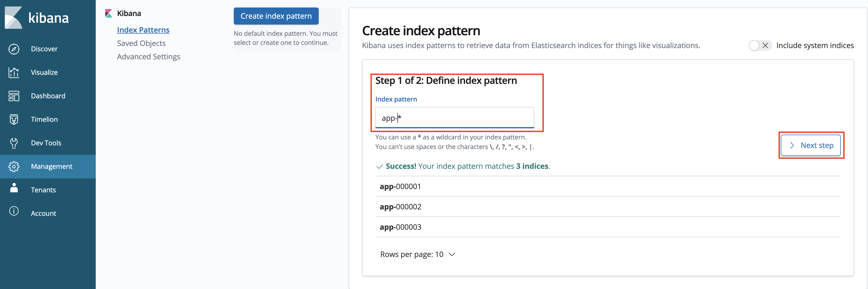Image resolution: width=868 pixels, height=289 pixels.
Task: Click the Dev Tools wrench icon
Action: click(x=14, y=143)
